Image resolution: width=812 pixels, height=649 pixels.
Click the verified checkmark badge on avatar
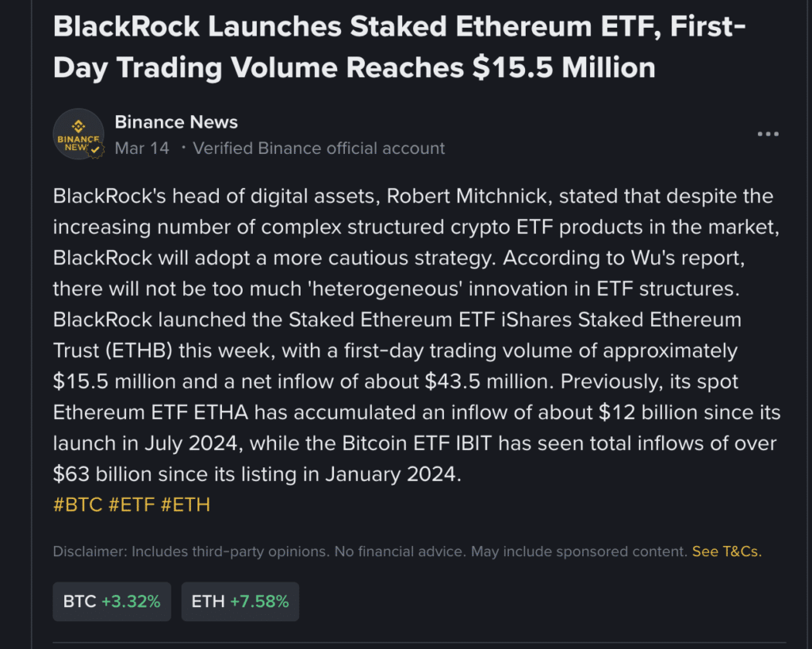click(94, 148)
